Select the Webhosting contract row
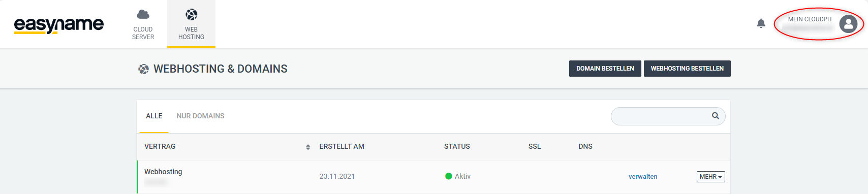 [x=433, y=177]
